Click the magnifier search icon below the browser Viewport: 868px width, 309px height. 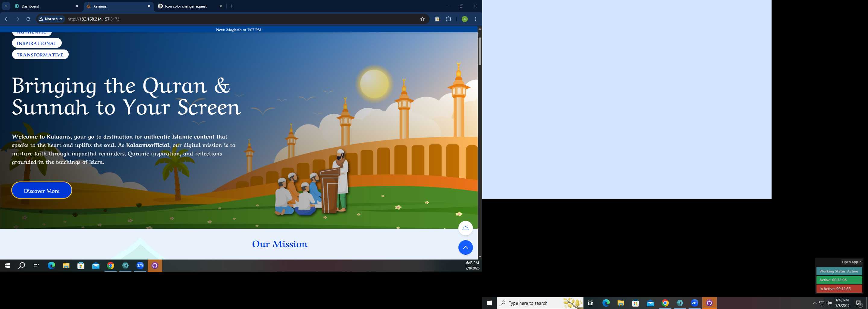[22, 266]
